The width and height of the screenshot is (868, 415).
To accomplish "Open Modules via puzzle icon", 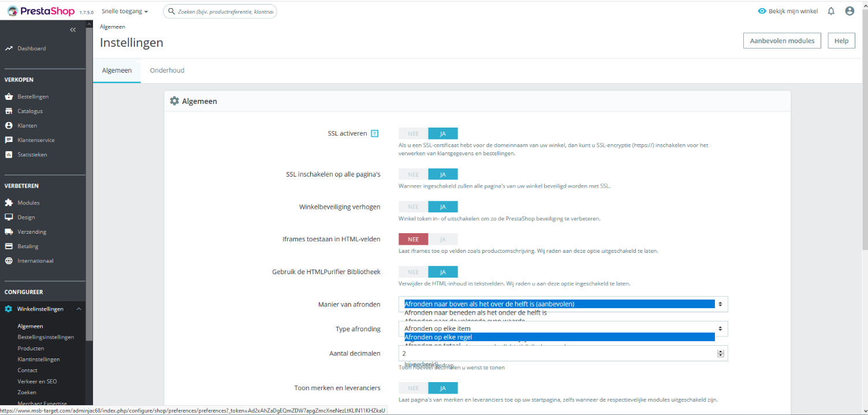I will 9,203.
